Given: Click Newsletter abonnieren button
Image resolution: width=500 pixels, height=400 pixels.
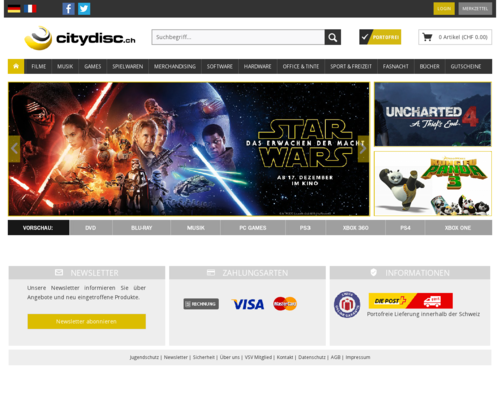Looking at the screenshot, I should tap(87, 321).
